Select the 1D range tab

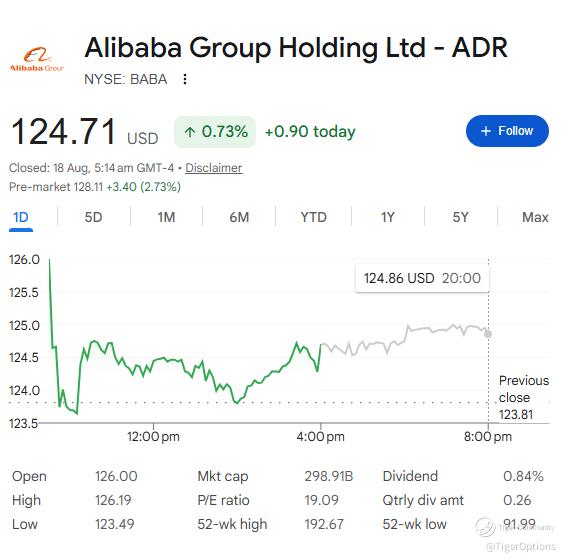click(x=21, y=218)
